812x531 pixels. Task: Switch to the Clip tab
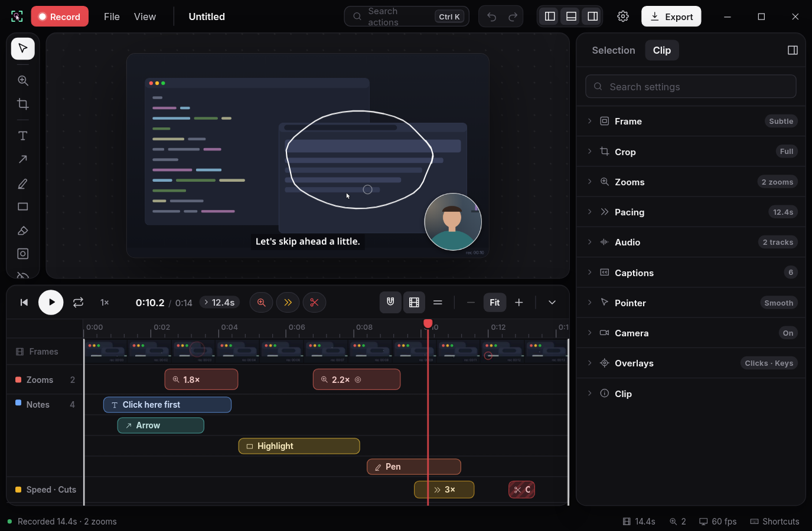pos(662,50)
